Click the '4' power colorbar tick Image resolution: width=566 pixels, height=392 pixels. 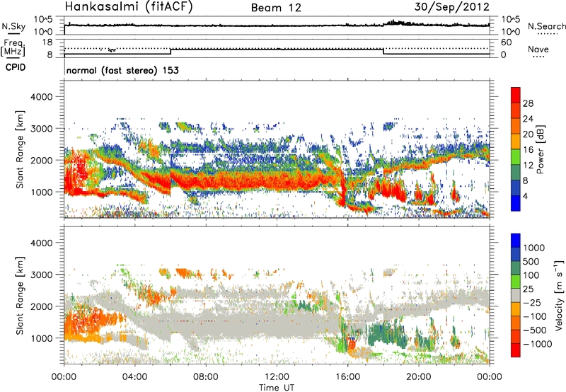[x=525, y=196]
